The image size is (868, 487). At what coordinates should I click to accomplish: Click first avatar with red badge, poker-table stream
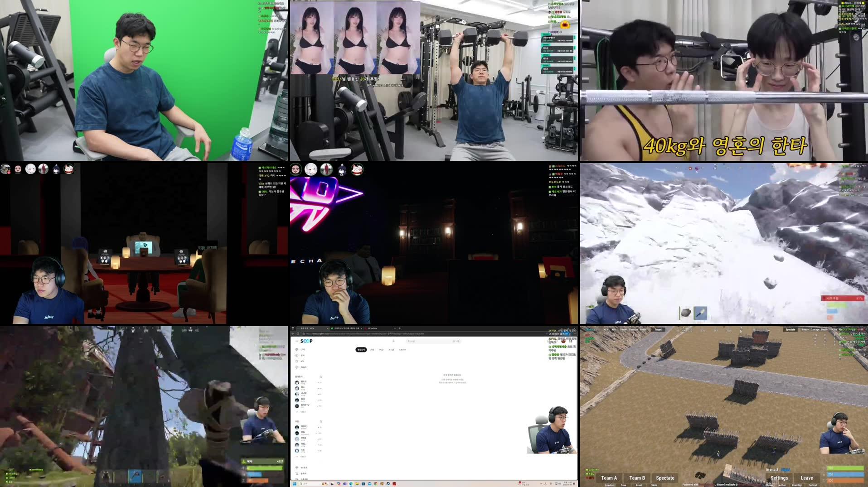point(5,169)
